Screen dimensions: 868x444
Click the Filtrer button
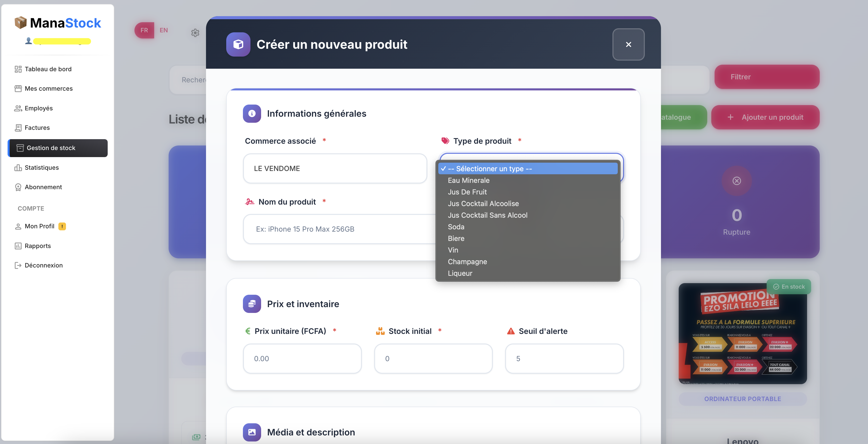click(x=767, y=77)
